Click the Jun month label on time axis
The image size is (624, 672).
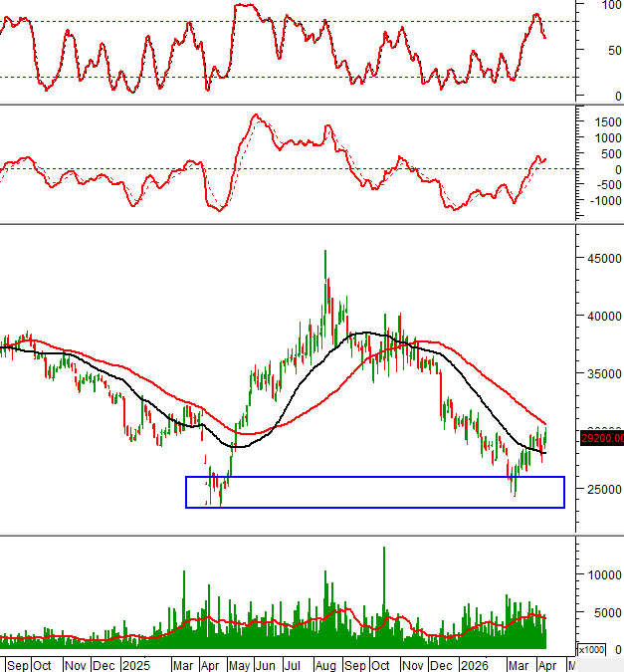[266, 664]
